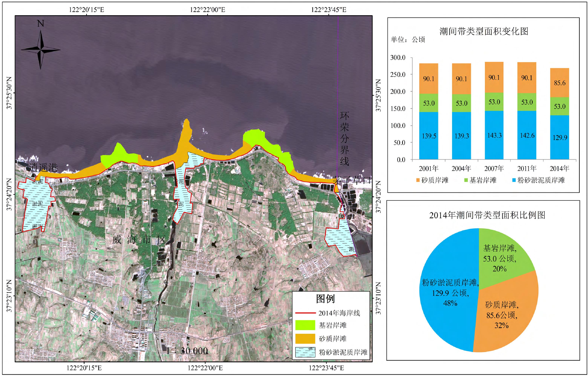Click the blue 143.3 bar segment
588x377 pixels.
[x=494, y=135]
